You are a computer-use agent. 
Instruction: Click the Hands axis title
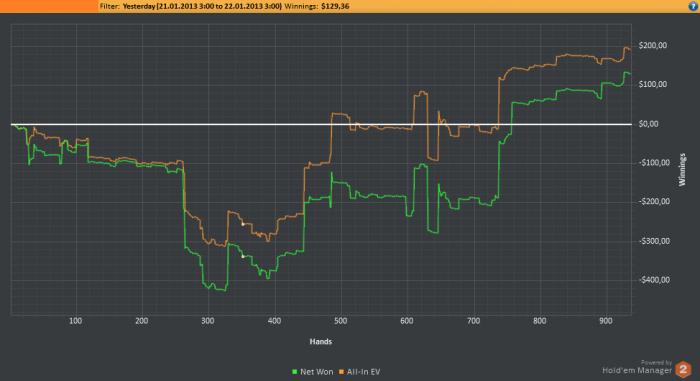point(321,342)
